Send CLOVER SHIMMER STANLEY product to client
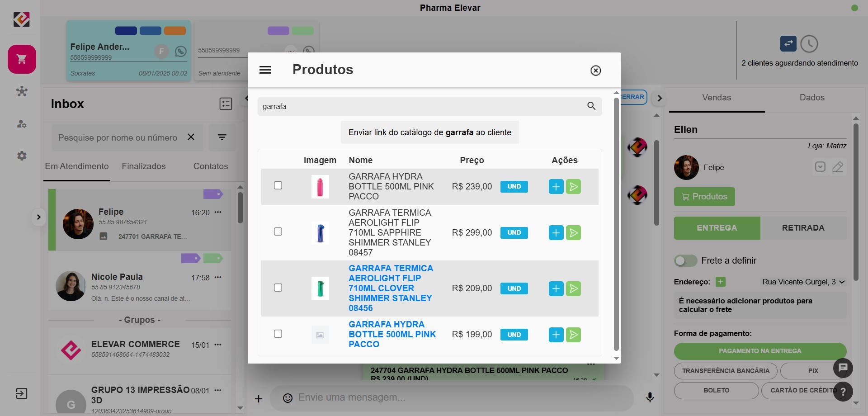This screenshot has width=868, height=416. pos(573,288)
